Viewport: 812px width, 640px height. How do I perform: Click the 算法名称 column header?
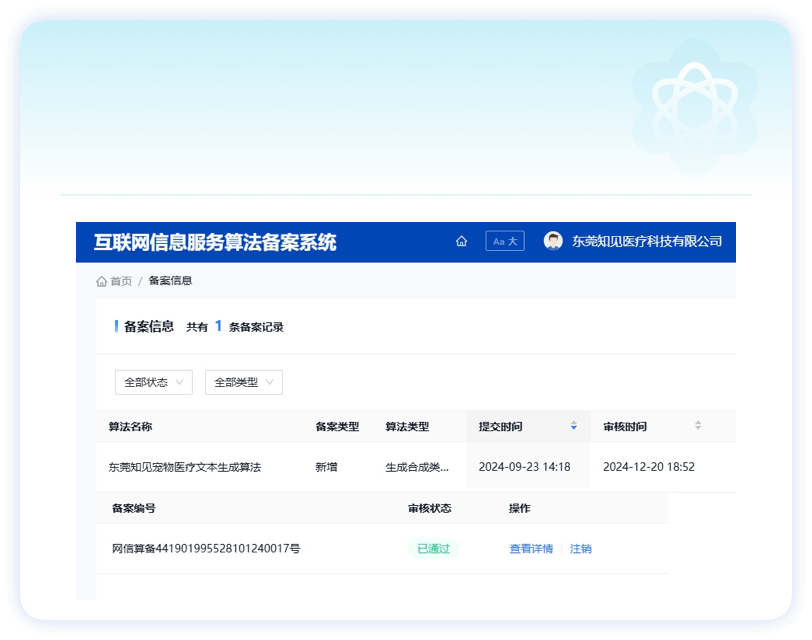pos(130,427)
